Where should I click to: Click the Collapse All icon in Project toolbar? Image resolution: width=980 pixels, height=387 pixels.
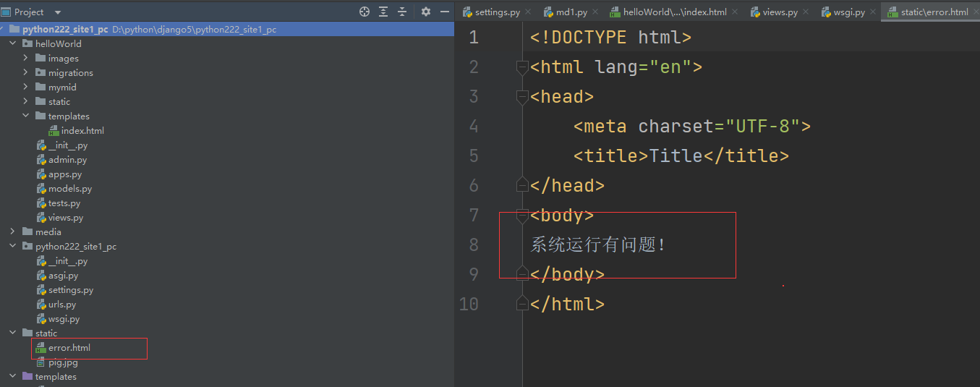(402, 12)
